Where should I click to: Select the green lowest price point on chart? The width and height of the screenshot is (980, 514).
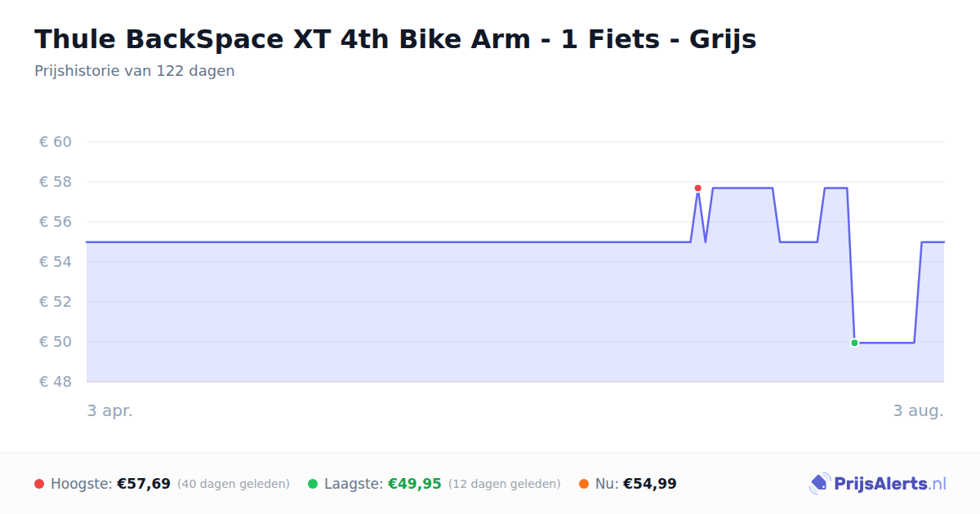[854, 343]
